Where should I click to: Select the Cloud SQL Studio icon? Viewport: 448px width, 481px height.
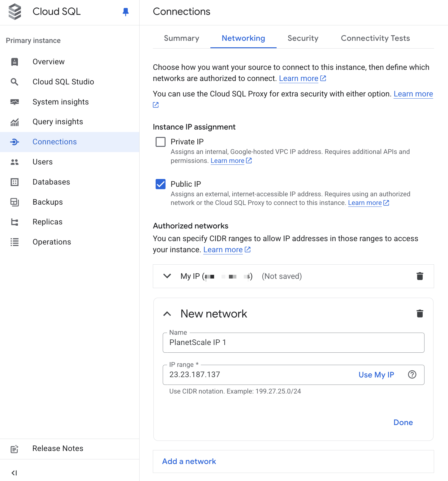point(15,82)
